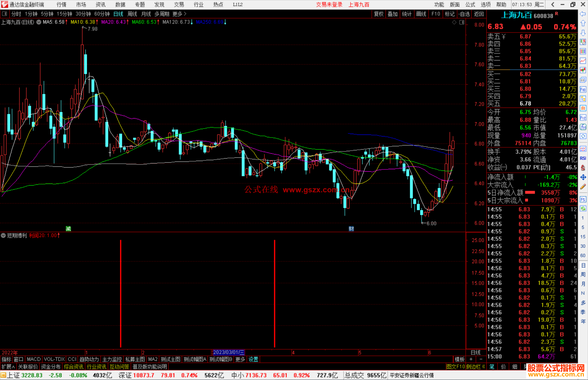Select the 60分钟 timeframe
Viewport: 588px width, 380px height.
click(x=102, y=14)
